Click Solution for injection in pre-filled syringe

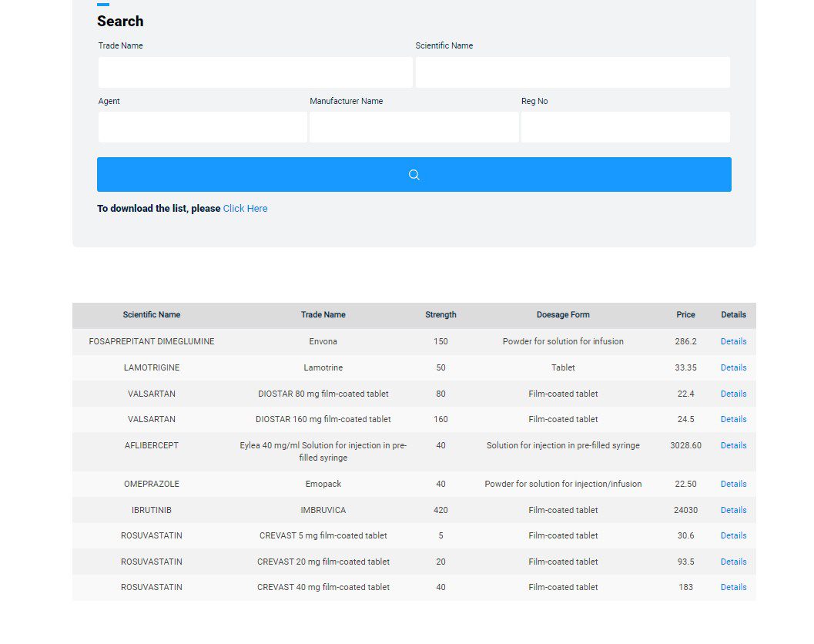[x=563, y=445]
